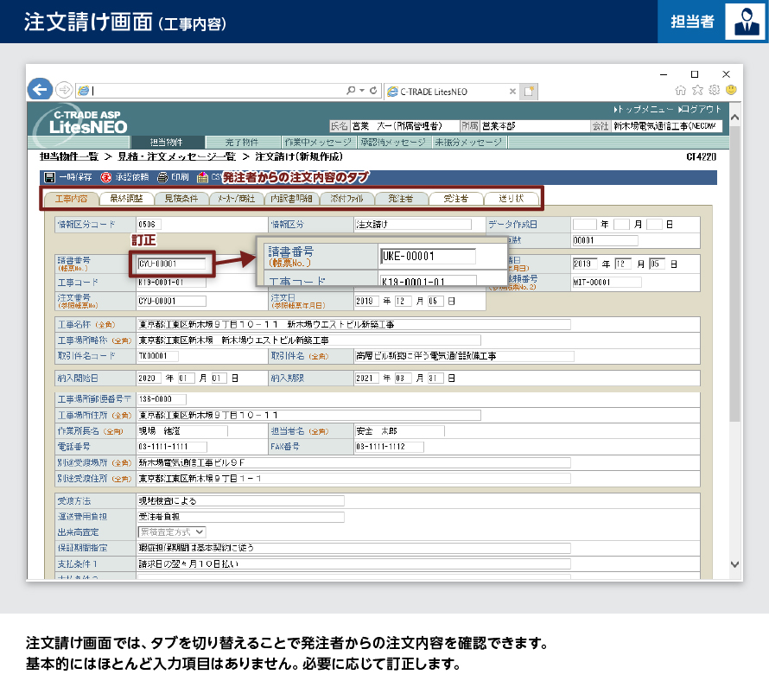The width and height of the screenshot is (769, 700).
Task: Close the C-TRADE LitesNEO browser tab
Action: (x=512, y=91)
